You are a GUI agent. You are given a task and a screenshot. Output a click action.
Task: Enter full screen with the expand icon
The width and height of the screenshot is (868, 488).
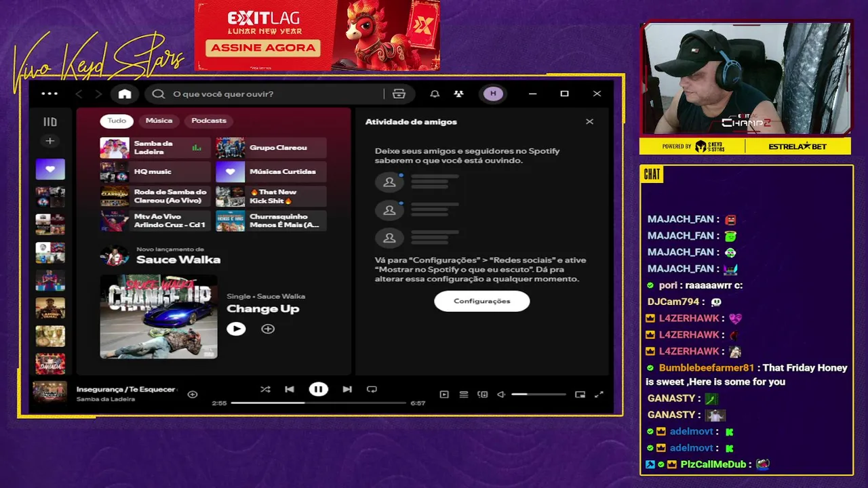point(599,394)
